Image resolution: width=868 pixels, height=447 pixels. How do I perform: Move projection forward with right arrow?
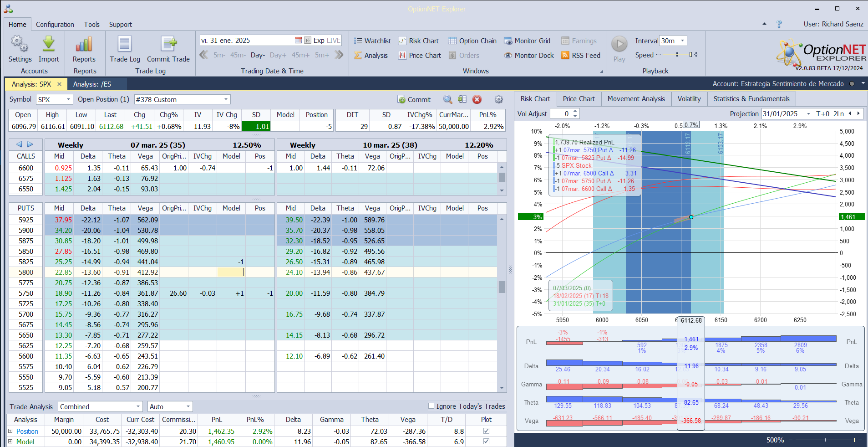coord(858,114)
